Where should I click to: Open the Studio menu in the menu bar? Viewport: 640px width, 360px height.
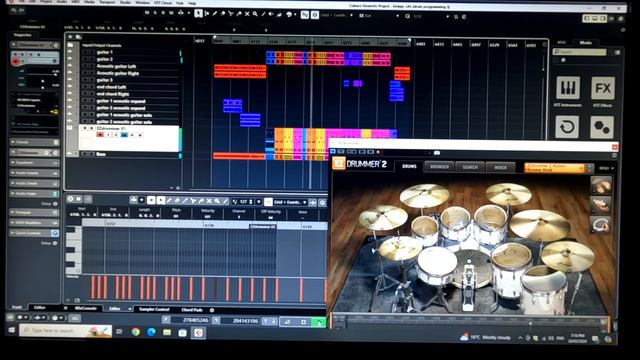tap(126, 2)
